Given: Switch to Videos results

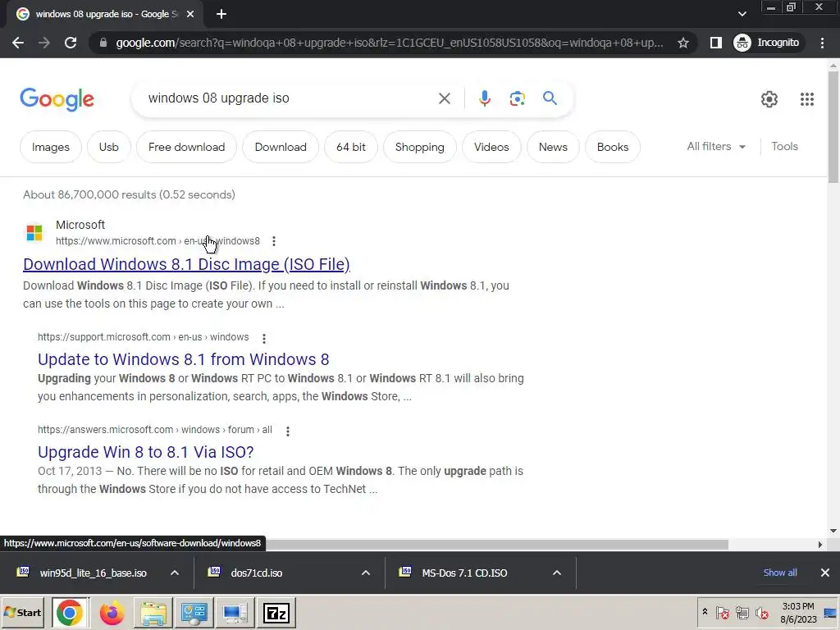Looking at the screenshot, I should (x=491, y=147).
